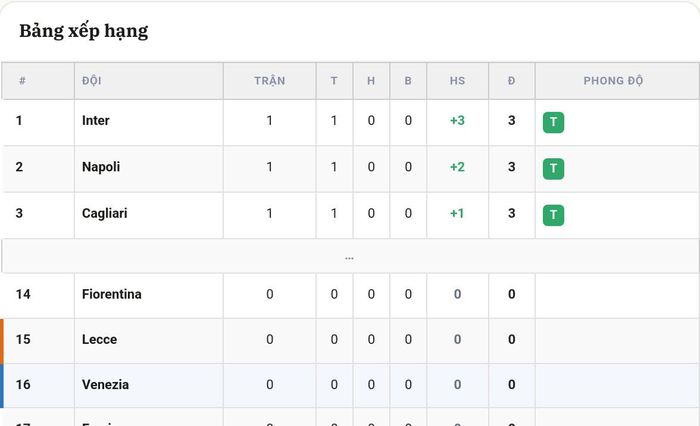This screenshot has height=426, width=700.
Task: Open the Napoli team link
Action: coord(101,167)
